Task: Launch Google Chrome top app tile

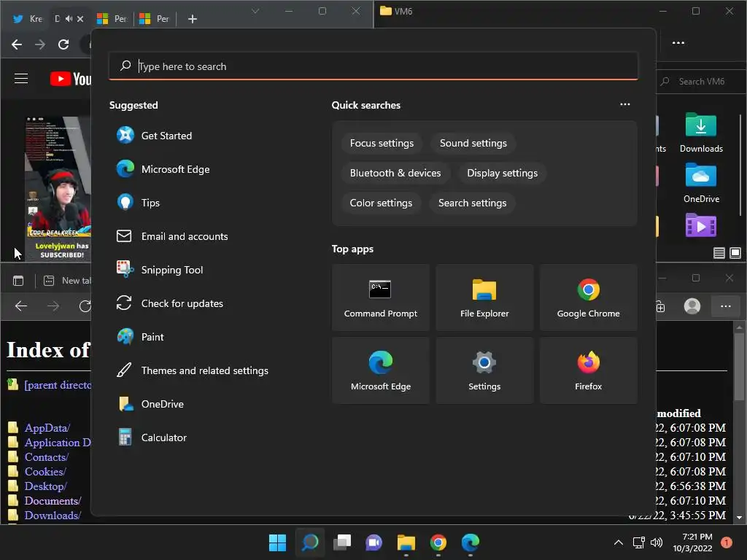Action: point(589,297)
